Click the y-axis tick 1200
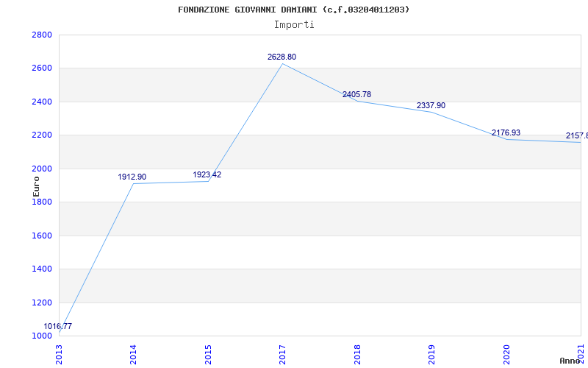The width and height of the screenshot is (588, 368). tap(42, 302)
